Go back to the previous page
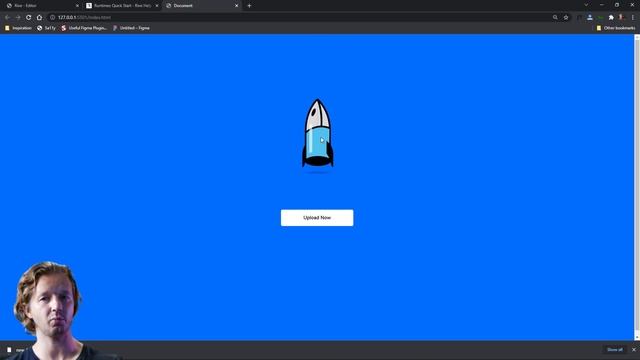The image size is (640, 360). (x=7, y=18)
